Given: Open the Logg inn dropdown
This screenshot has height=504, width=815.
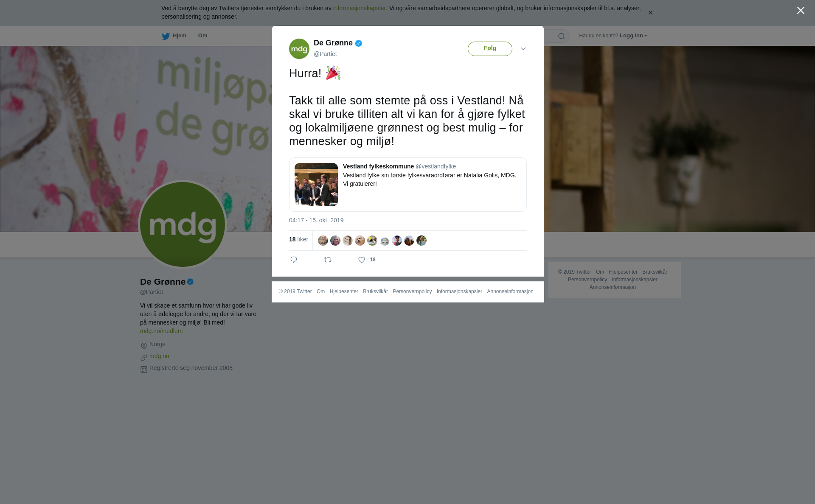Looking at the screenshot, I should [633, 36].
